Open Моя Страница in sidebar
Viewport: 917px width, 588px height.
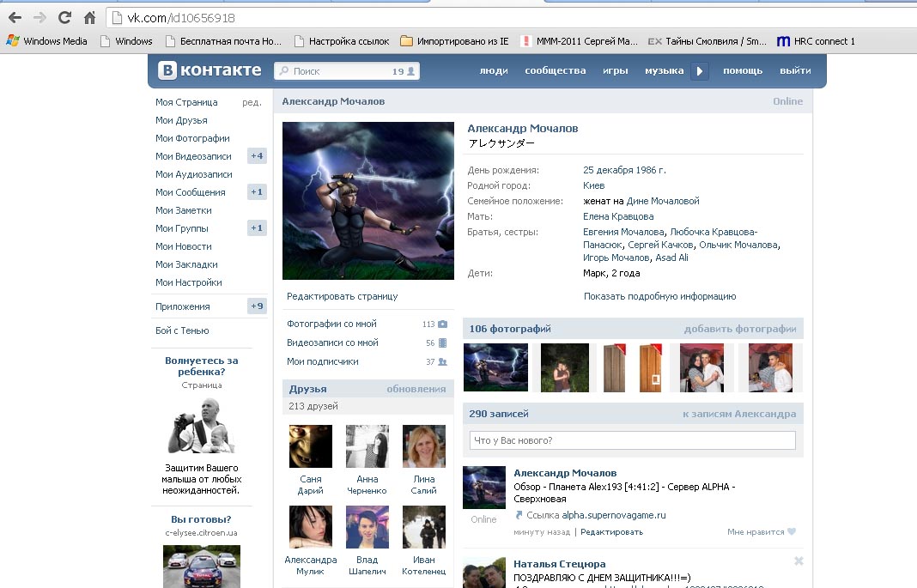pyautogui.click(x=186, y=102)
